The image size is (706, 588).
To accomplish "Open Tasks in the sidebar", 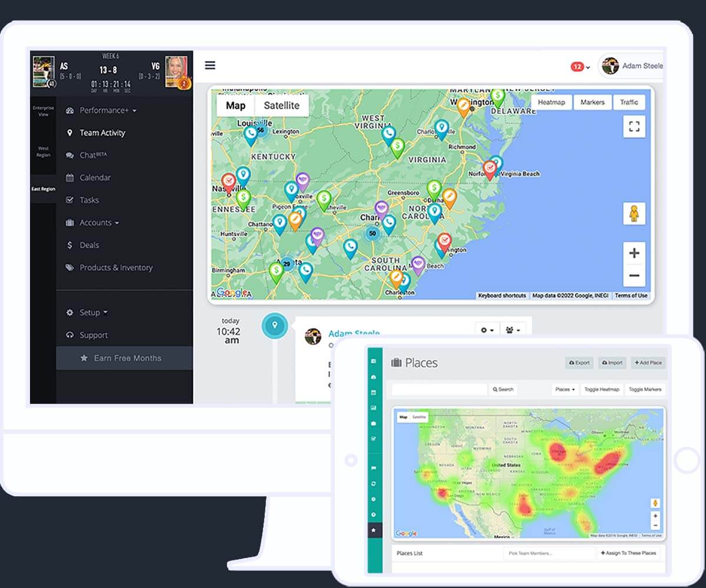I will 82,200.
